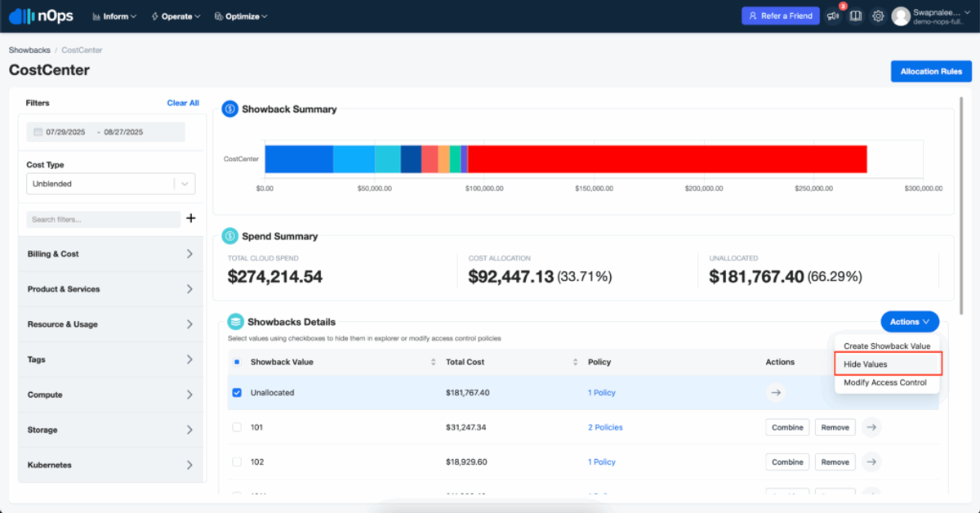
Task: Click the Allocation Rules button
Action: [x=931, y=71]
